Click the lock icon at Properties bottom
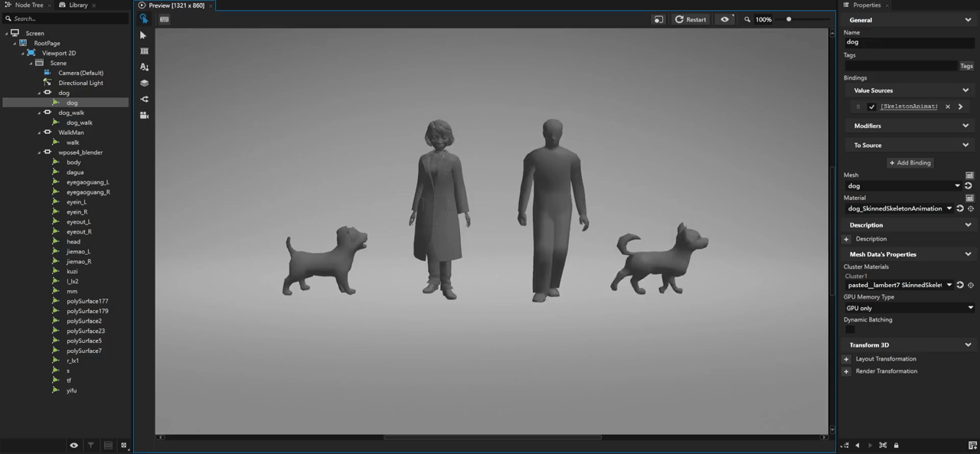The width and height of the screenshot is (980, 454). pyautogui.click(x=896, y=445)
